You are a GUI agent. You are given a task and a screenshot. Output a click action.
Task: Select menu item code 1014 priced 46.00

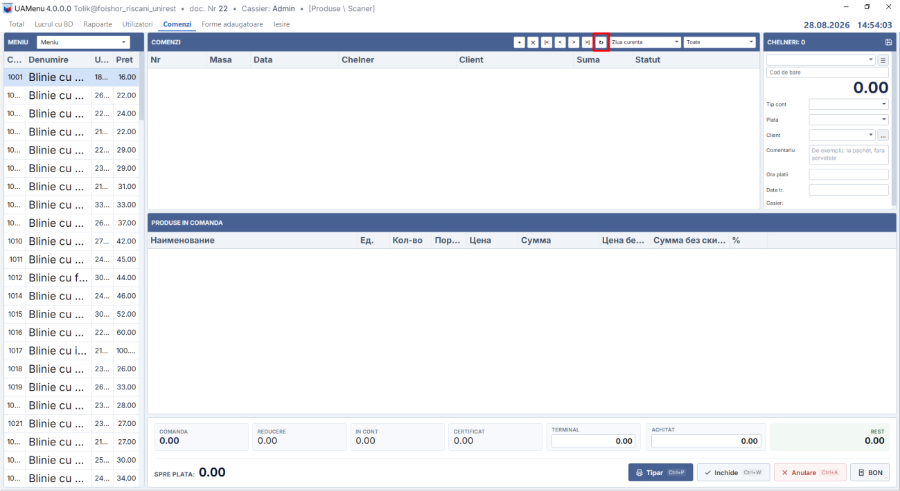[x=72, y=296]
